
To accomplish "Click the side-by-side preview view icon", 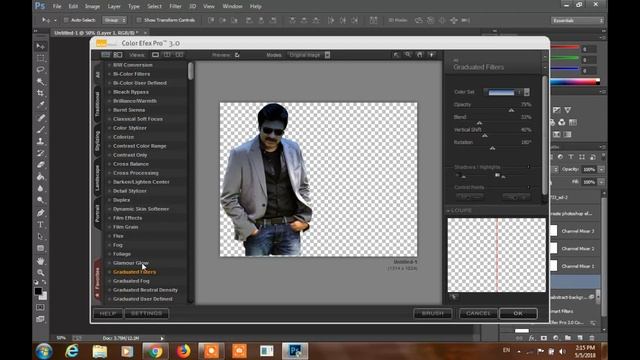I will 179,55.
